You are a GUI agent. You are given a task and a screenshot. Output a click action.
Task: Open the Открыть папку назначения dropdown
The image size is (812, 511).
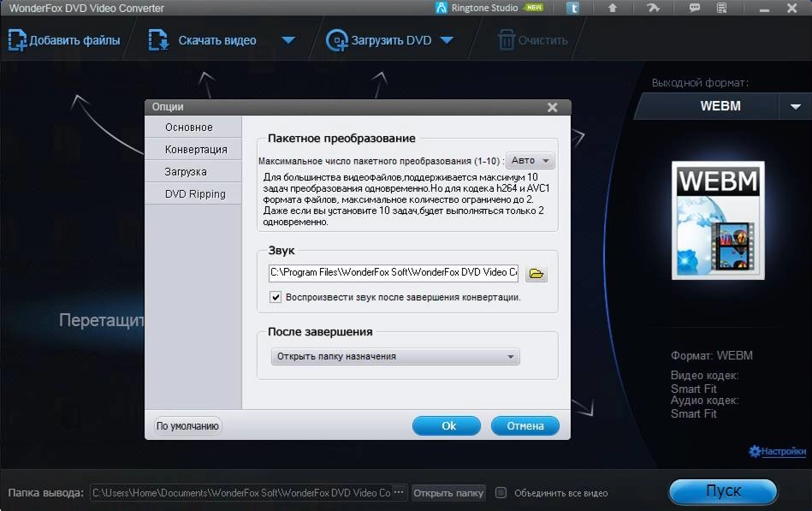point(395,357)
